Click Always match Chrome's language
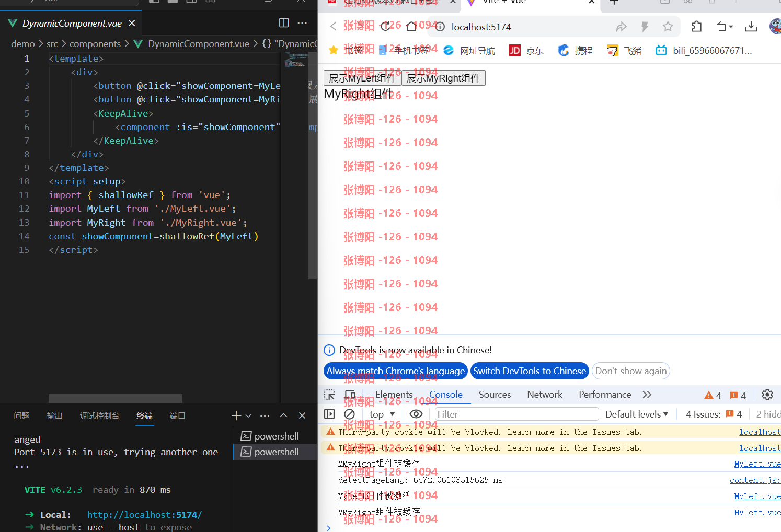The height and width of the screenshot is (532, 781). click(x=395, y=371)
